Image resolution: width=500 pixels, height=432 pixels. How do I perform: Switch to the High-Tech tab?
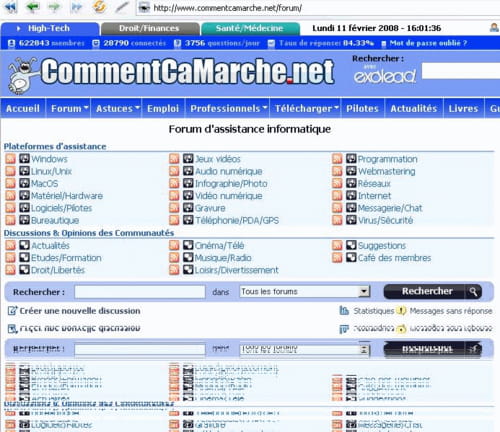click(50, 29)
